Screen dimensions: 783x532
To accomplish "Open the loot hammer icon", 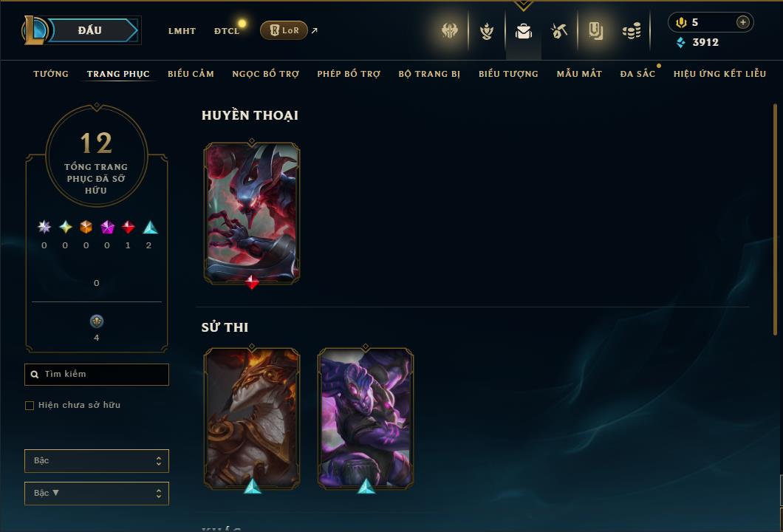I will tap(559, 32).
